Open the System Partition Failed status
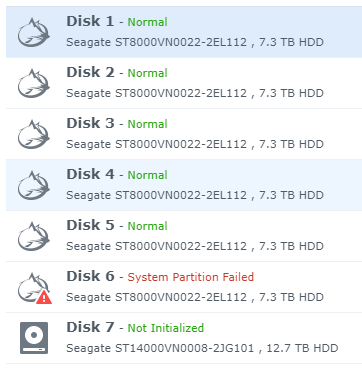This screenshot has height=369, width=362. (x=191, y=277)
